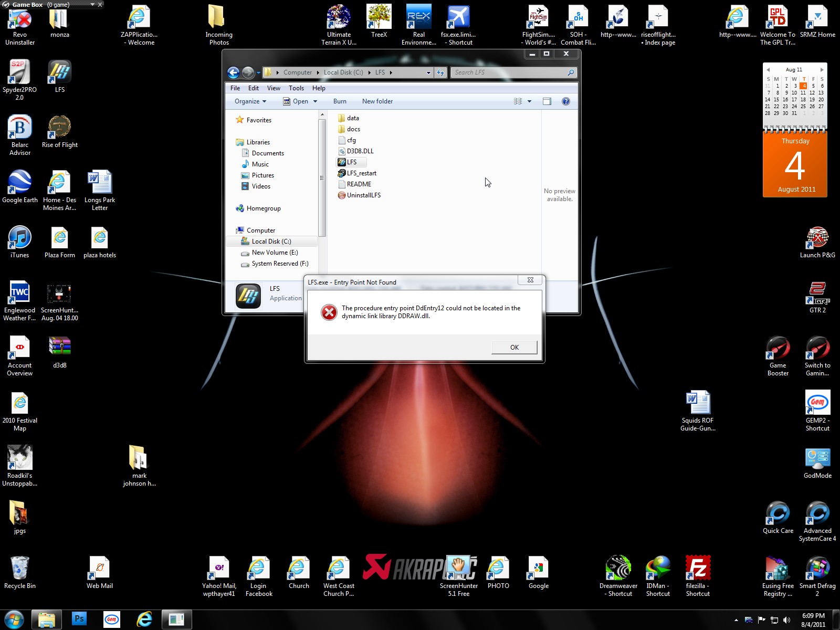Select System Reserved (F:) drive
840x630 pixels.
tap(275, 264)
